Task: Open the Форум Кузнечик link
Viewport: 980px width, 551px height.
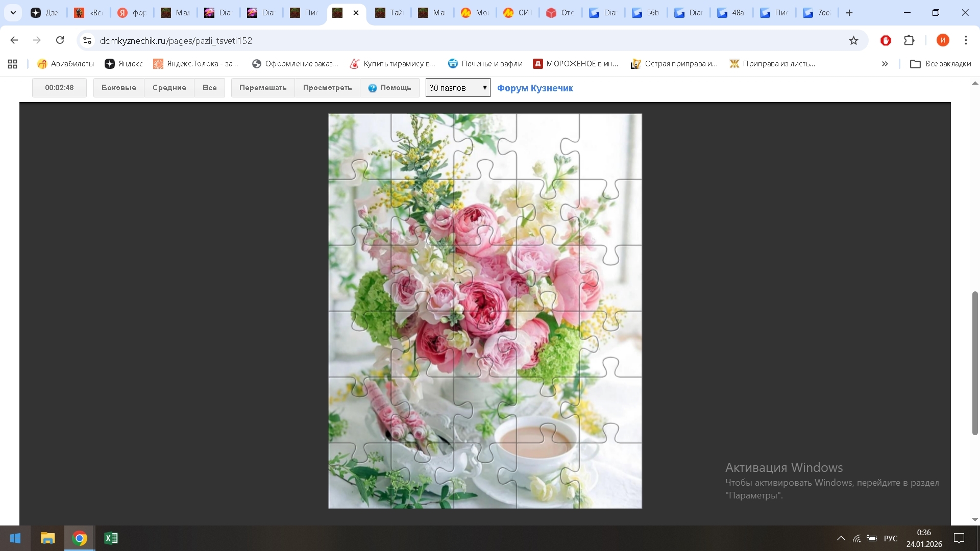Action: 535,88
